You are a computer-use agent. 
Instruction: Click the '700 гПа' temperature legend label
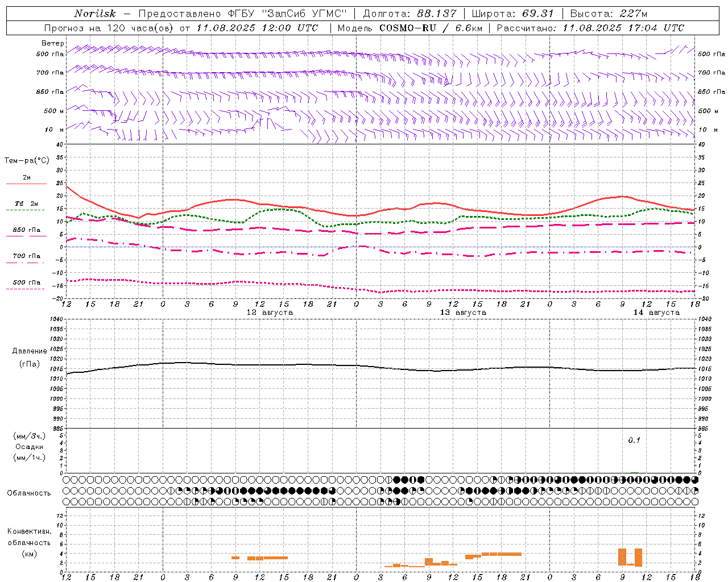click(27, 256)
